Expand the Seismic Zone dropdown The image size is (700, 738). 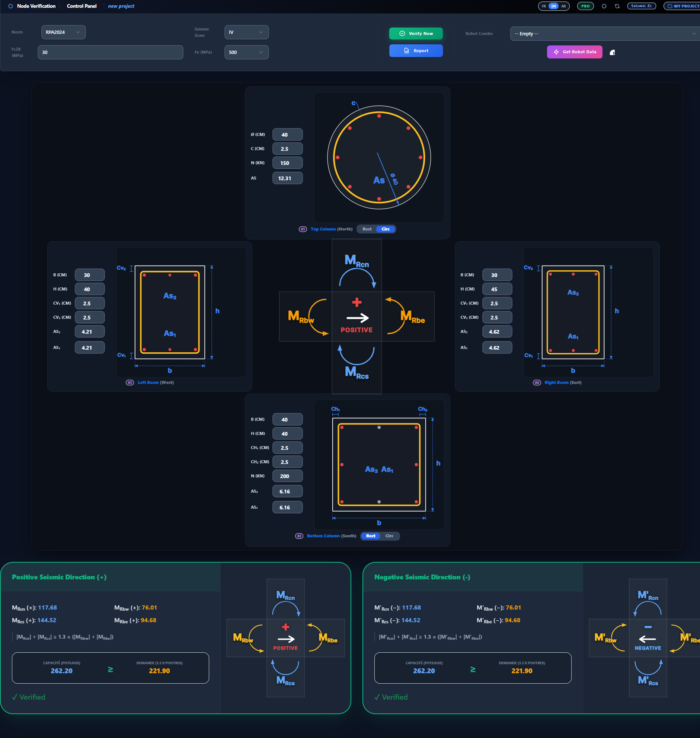[246, 32]
